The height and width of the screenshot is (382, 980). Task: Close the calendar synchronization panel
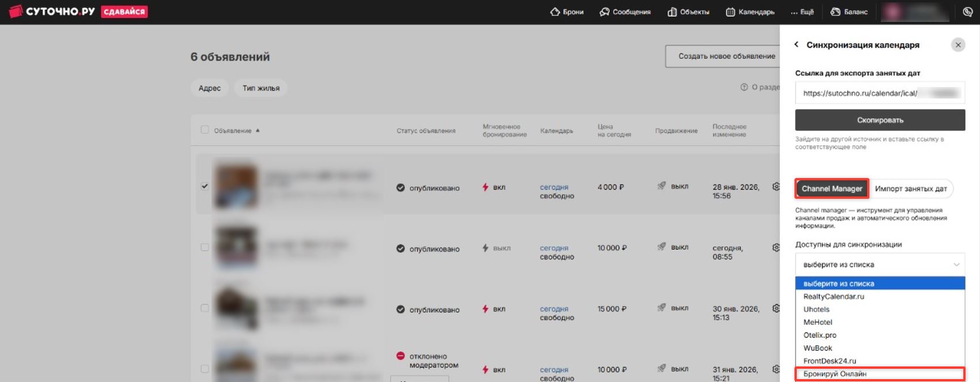tap(958, 45)
